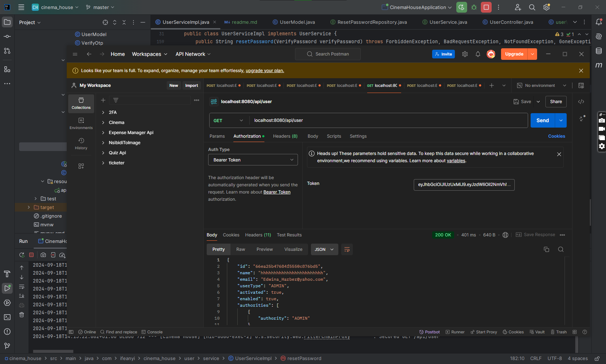The height and width of the screenshot is (364, 606).
Task: Open Trash from Postman footer
Action: pyautogui.click(x=559, y=332)
